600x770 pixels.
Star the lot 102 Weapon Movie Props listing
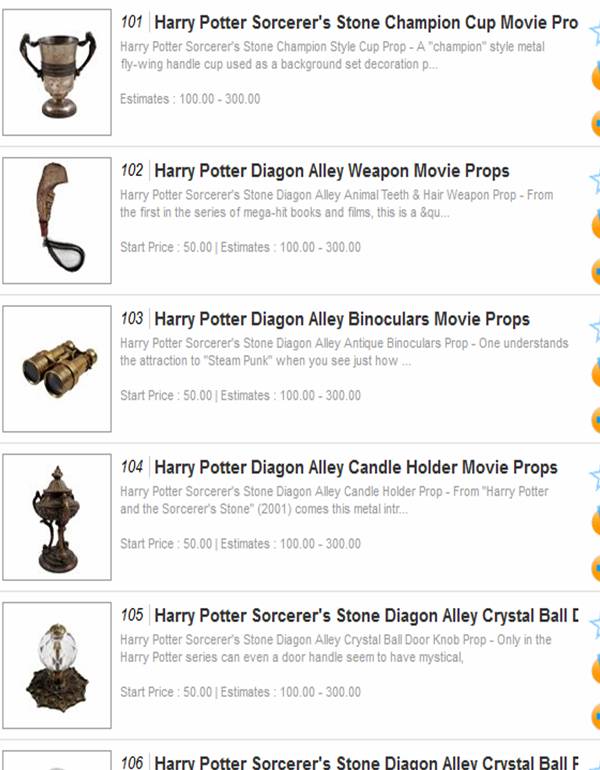pos(595,182)
